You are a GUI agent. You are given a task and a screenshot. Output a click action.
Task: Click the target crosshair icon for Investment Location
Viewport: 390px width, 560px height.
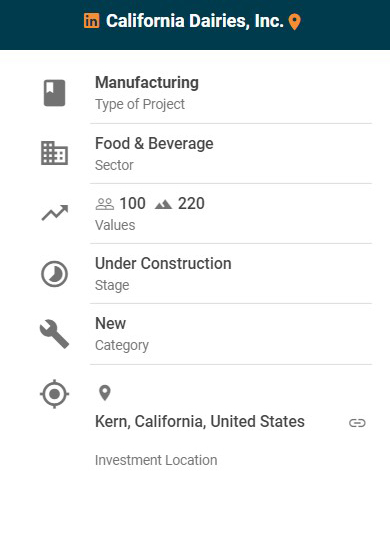pos(54,394)
